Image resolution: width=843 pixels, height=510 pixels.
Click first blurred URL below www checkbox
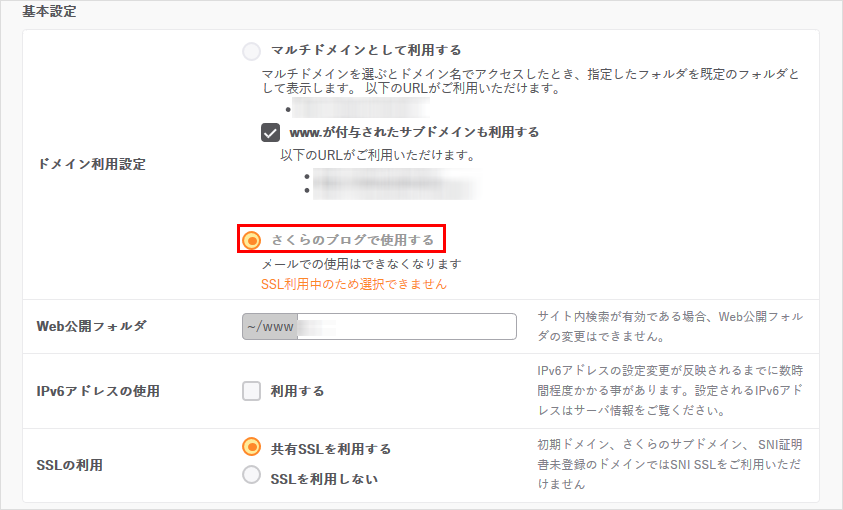[390, 175]
